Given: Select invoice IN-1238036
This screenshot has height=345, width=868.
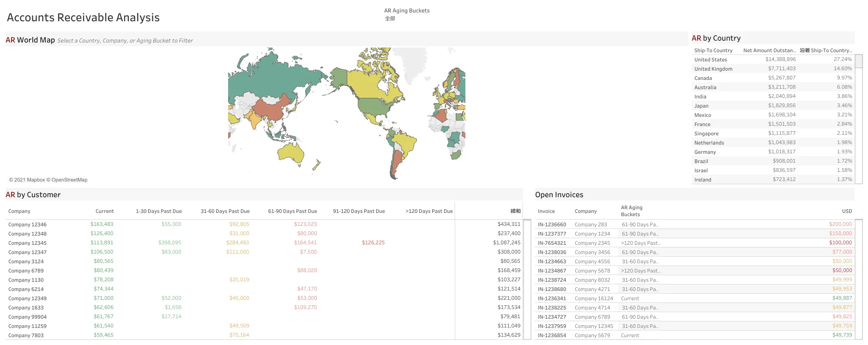Looking at the screenshot, I should pos(552,252).
